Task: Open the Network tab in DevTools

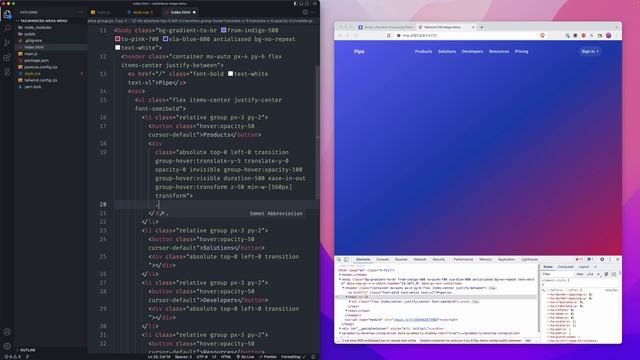Action: click(x=420, y=260)
